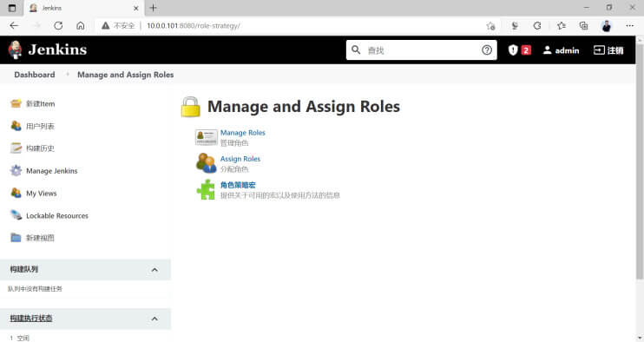
Task: Open the Jenkins home title link
Action: pos(57,49)
